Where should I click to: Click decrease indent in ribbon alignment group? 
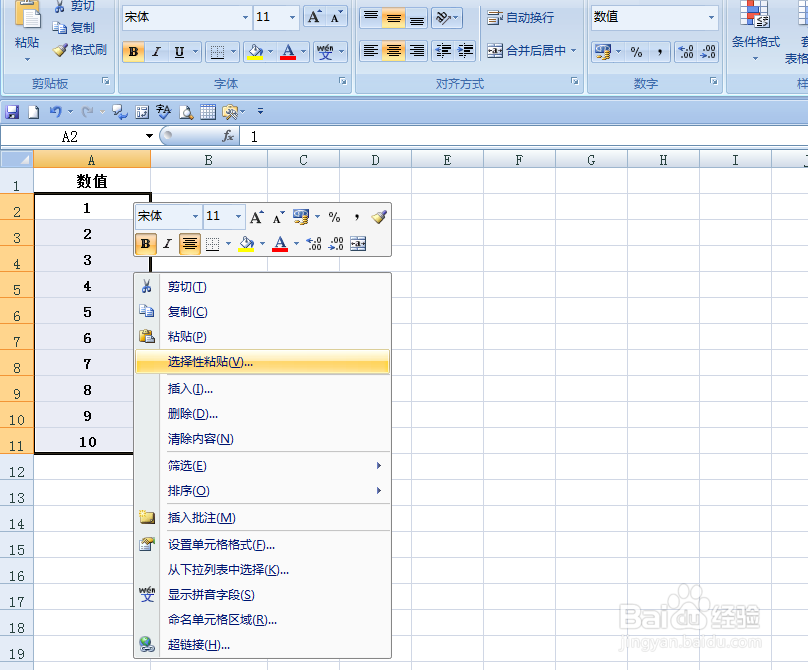[x=443, y=51]
